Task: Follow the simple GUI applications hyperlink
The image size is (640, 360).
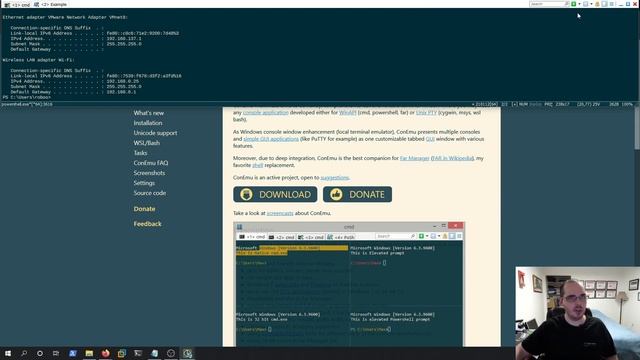Action: coord(271,139)
